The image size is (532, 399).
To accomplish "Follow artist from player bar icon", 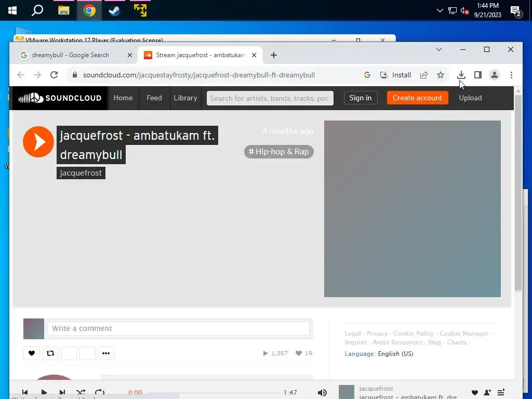I will click(x=487, y=393).
